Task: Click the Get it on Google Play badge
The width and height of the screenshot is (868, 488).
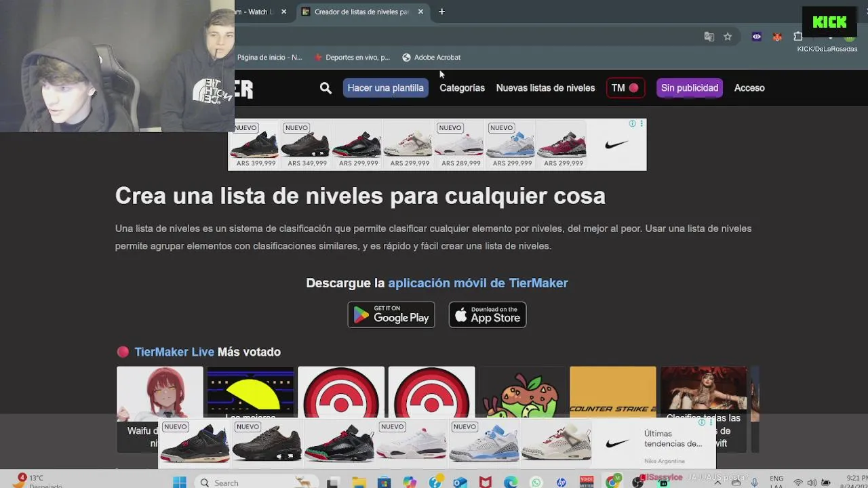Action: (391, 314)
